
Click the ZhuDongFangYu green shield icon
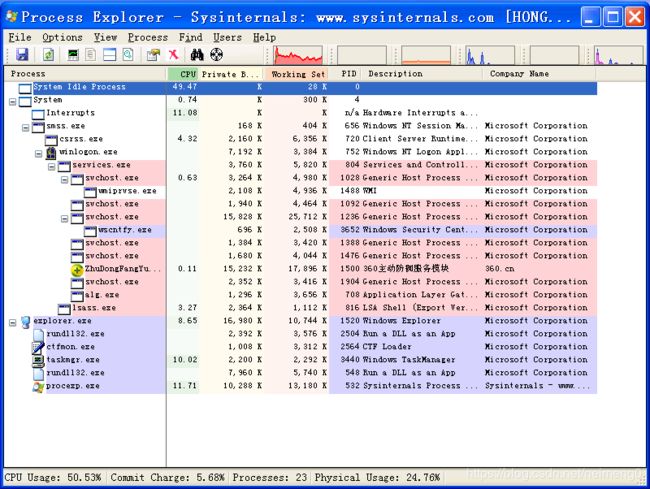77,270
